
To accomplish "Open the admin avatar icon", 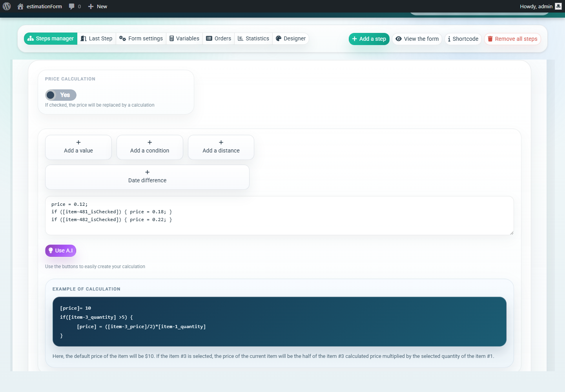I will click(558, 6).
